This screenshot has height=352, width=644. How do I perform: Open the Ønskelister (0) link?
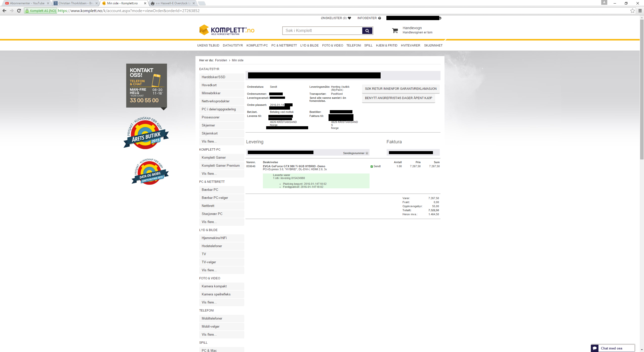click(334, 18)
